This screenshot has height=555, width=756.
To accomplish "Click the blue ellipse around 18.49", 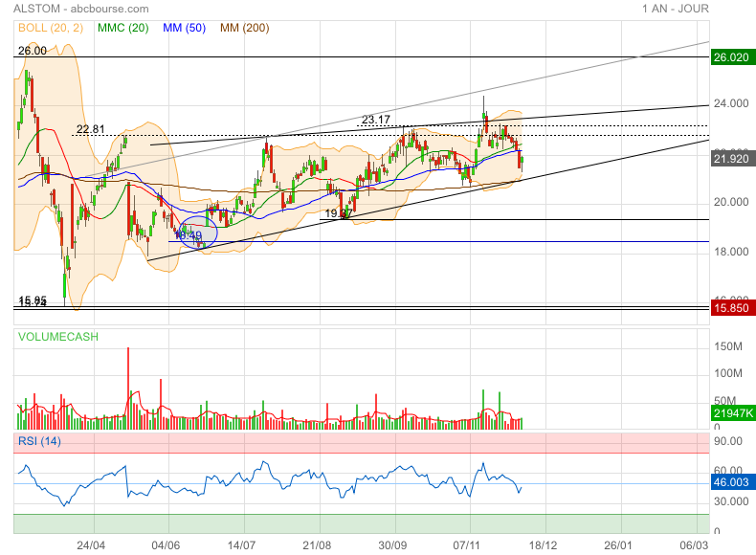I will [x=199, y=233].
